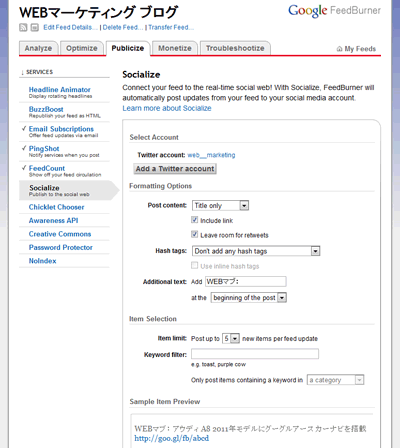The width and height of the screenshot is (400, 448).
Task: Open the beginning of the post dropdown
Action: 248,297
